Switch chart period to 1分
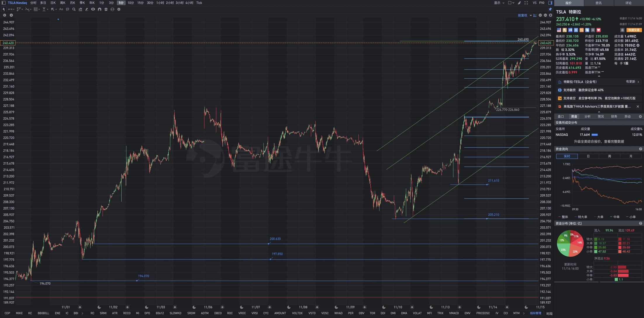This screenshot has width=644, height=318. tap(101, 3)
